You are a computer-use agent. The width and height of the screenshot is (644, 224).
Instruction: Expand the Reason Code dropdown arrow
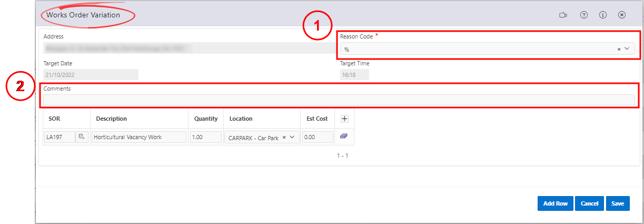click(627, 49)
